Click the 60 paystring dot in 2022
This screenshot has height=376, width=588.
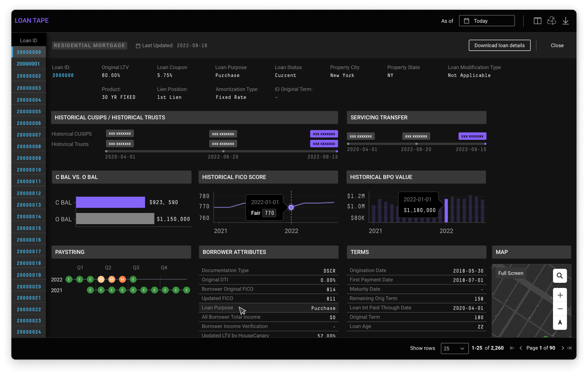tap(112, 279)
